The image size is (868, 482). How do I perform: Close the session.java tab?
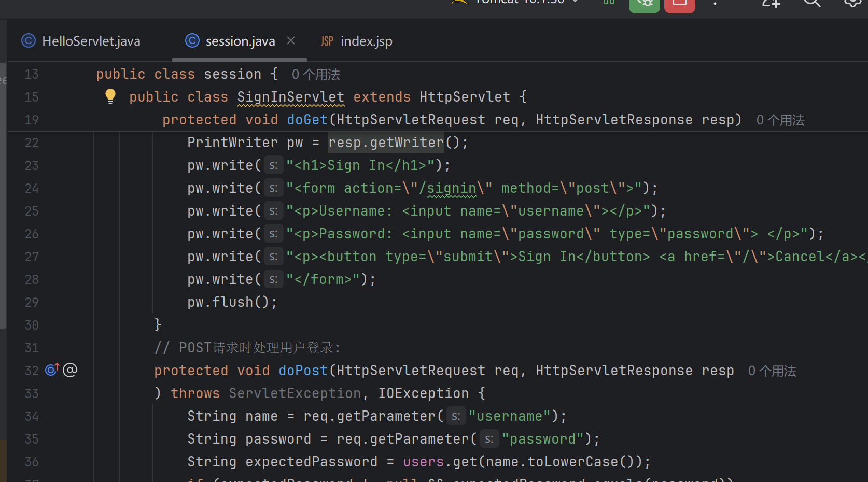(291, 40)
